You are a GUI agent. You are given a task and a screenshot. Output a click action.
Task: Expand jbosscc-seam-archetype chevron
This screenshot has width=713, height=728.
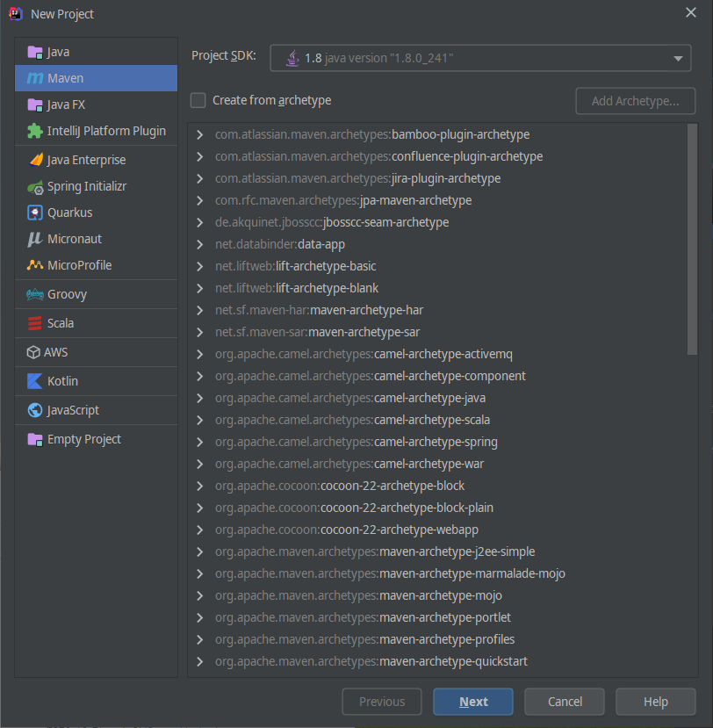(x=199, y=222)
